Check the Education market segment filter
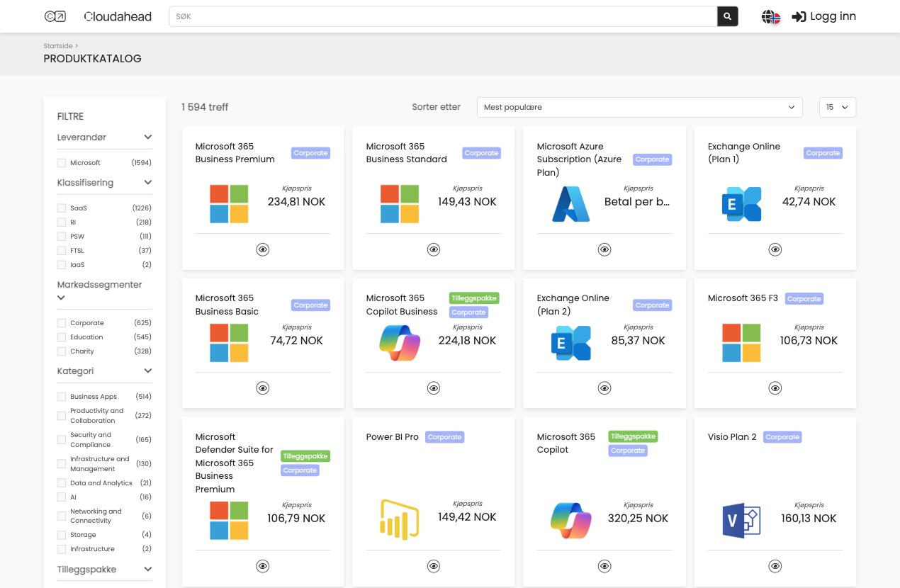 [62, 337]
